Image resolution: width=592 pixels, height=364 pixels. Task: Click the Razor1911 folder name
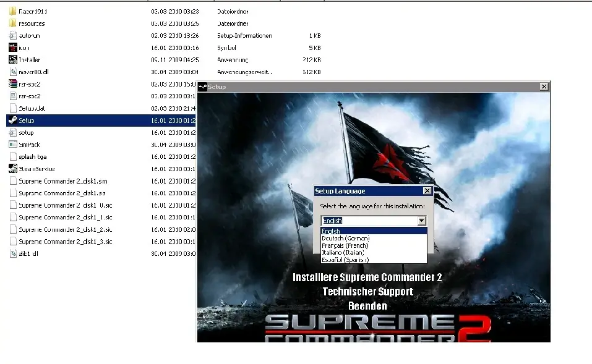33,11
